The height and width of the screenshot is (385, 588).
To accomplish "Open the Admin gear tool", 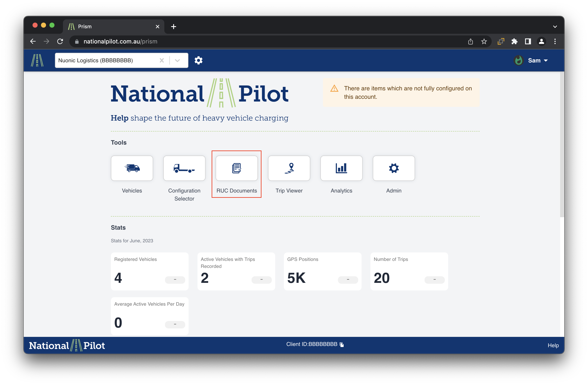I will [x=393, y=168].
